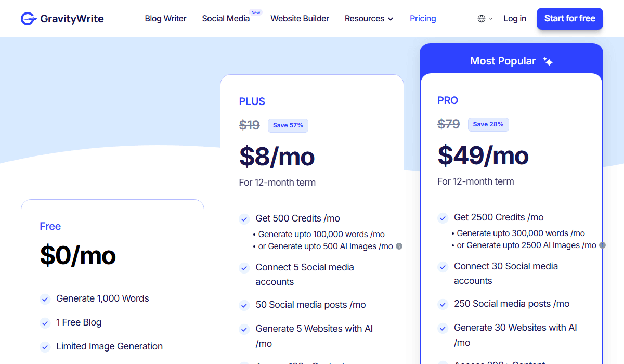Click the checkmark next to Limited Image Generation
The height and width of the screenshot is (364, 624).
[x=45, y=347]
